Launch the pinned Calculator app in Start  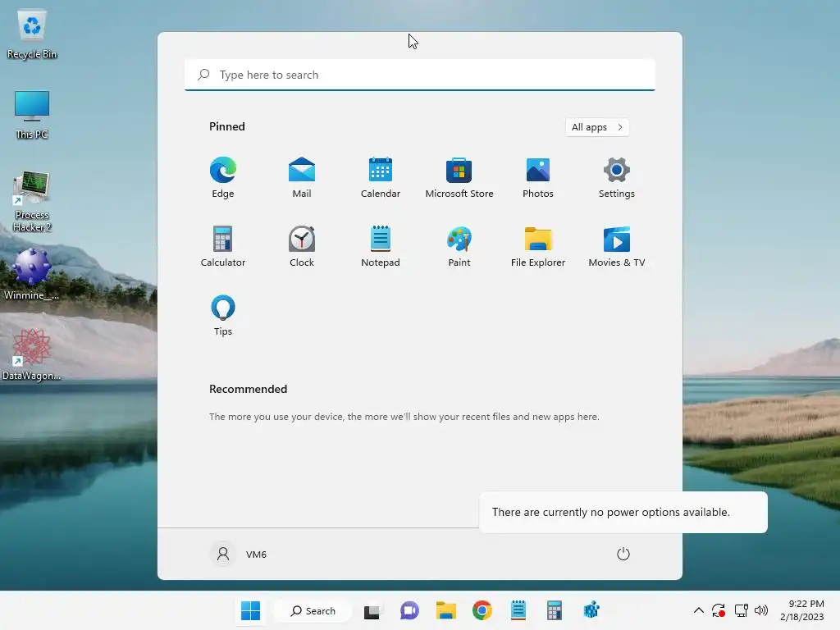(x=223, y=246)
